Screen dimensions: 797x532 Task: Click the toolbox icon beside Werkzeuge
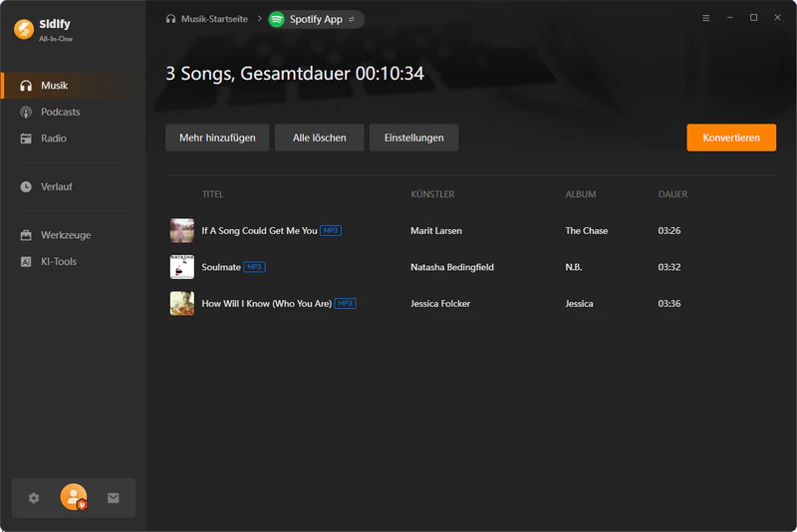tap(26, 235)
